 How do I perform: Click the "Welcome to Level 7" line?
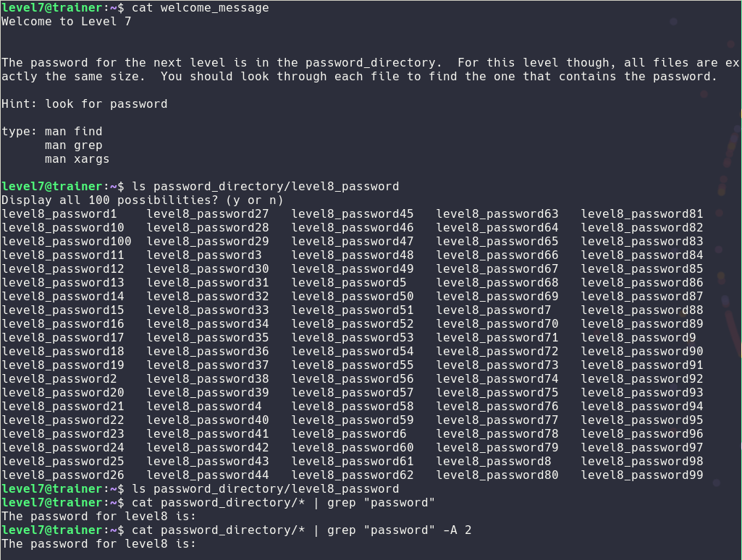click(67, 22)
